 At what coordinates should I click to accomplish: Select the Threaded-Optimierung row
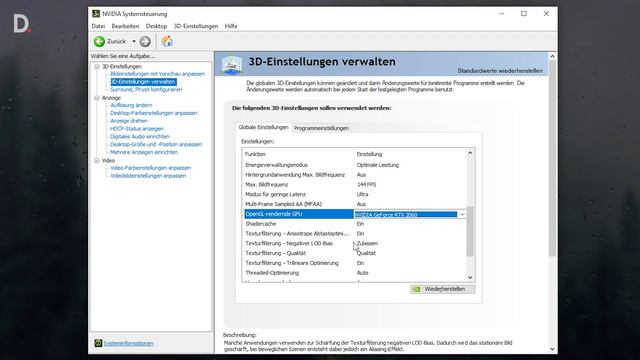355,273
